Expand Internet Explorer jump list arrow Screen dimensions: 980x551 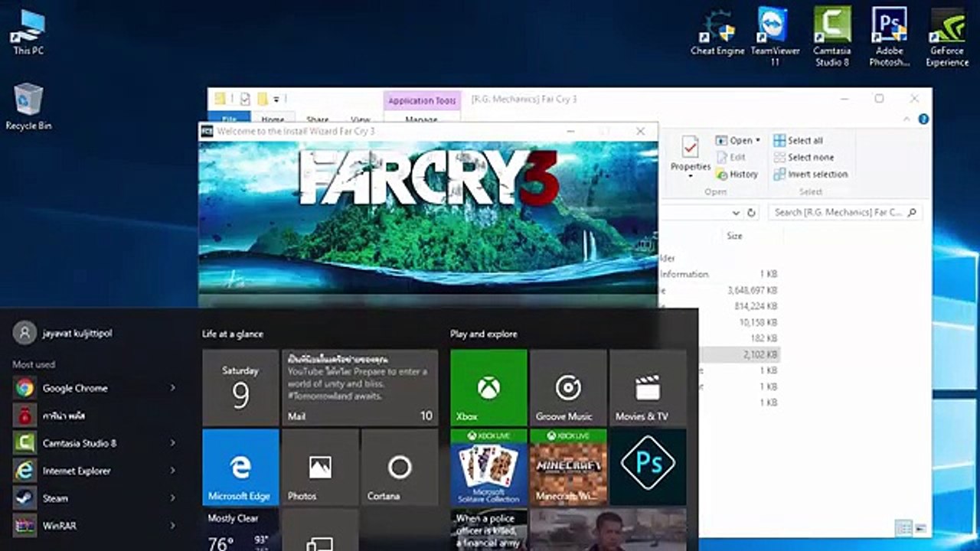pos(173,471)
